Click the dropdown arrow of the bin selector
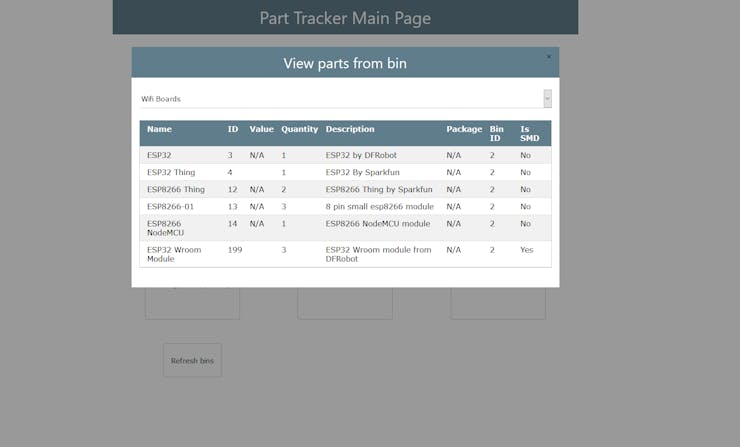740x447 pixels. 547,99
